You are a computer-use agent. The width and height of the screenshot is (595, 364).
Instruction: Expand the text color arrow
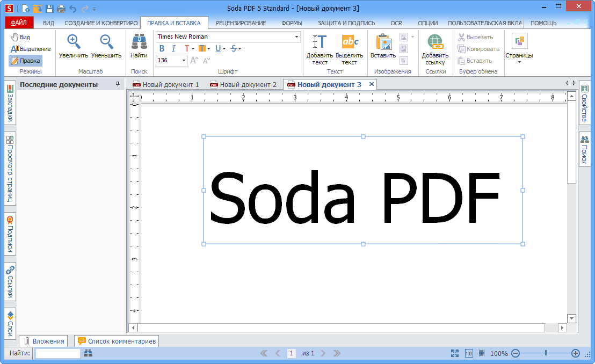(x=193, y=48)
